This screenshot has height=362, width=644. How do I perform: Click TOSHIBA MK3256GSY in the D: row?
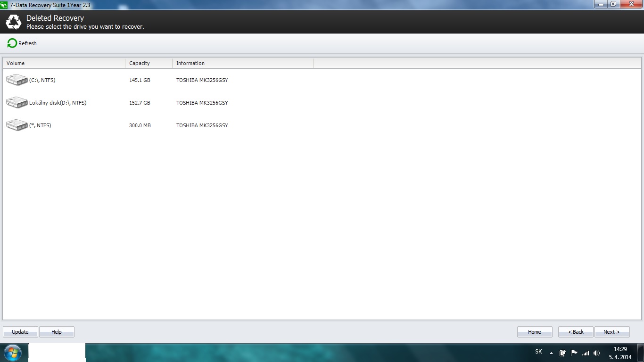(x=202, y=103)
